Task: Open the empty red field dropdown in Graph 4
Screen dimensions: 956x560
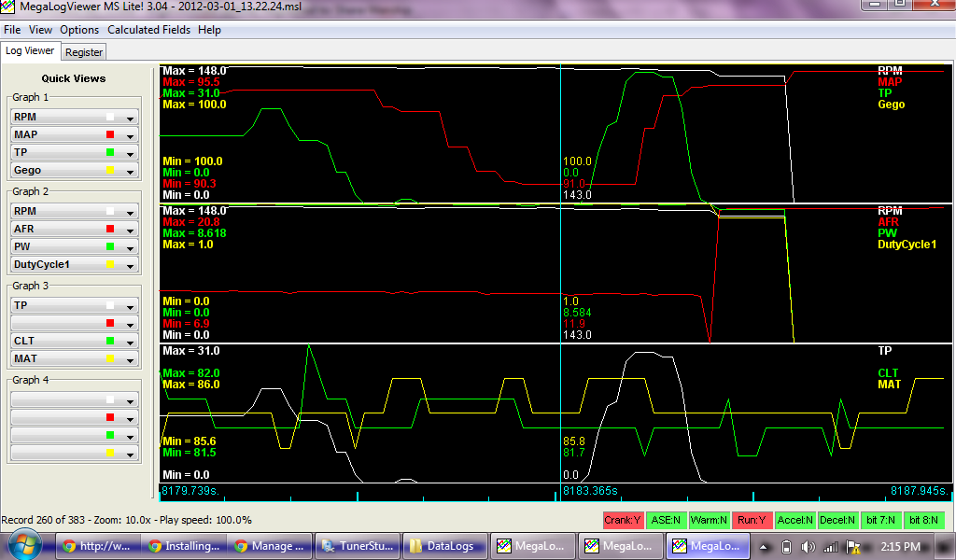Action: coord(75,417)
